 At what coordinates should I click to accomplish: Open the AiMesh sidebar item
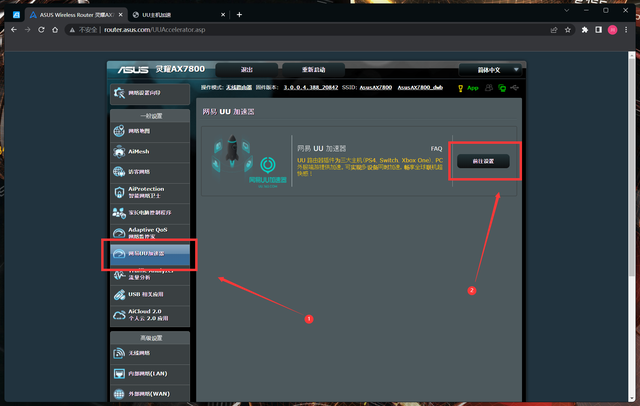click(x=150, y=152)
